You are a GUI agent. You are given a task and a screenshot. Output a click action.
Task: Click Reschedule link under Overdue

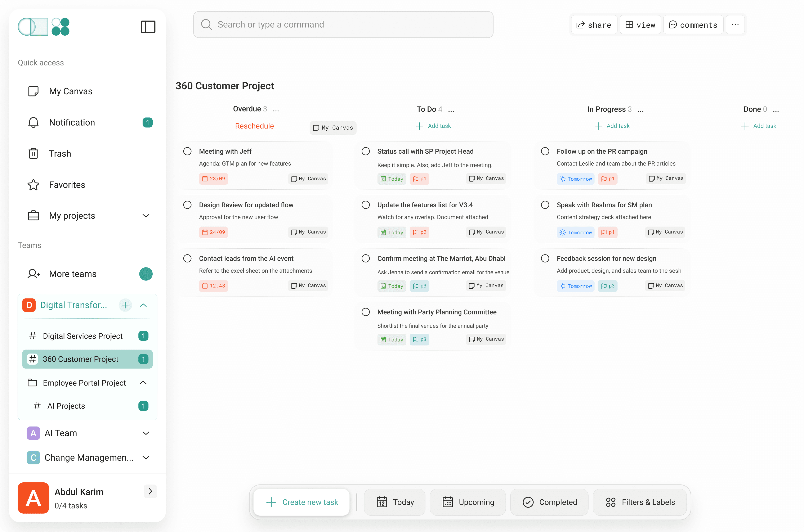point(254,126)
